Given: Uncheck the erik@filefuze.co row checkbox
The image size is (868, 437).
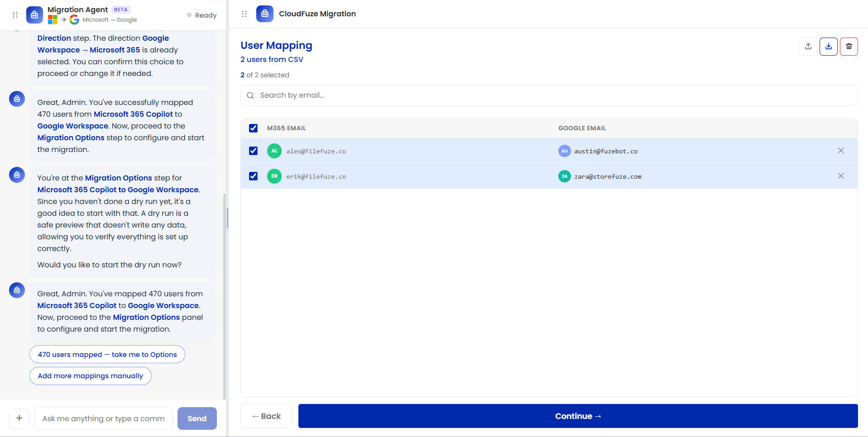Looking at the screenshot, I should (x=253, y=176).
